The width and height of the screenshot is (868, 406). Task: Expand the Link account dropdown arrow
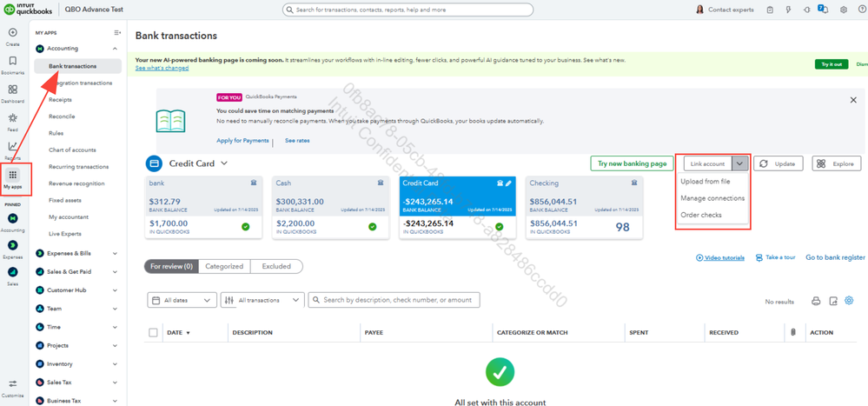pyautogui.click(x=740, y=164)
